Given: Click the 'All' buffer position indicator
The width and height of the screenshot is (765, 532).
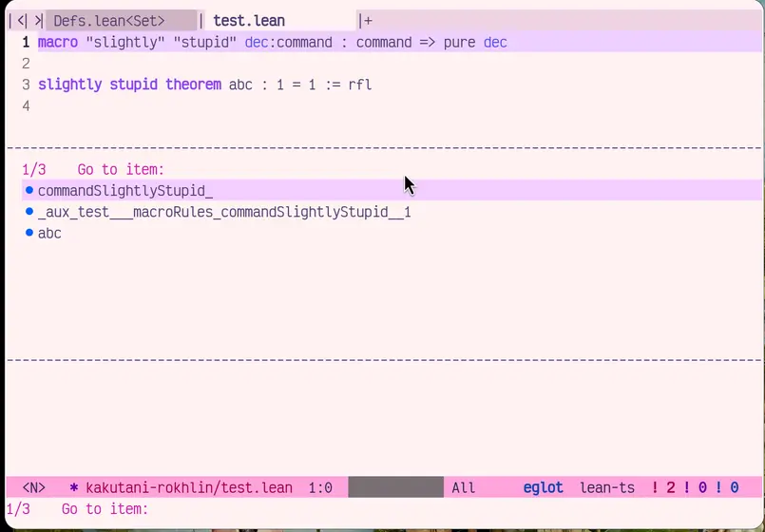Looking at the screenshot, I should point(464,487).
